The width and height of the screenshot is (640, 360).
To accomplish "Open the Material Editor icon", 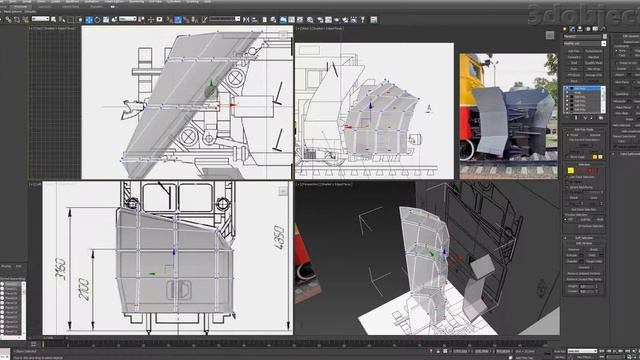I will [x=310, y=20].
